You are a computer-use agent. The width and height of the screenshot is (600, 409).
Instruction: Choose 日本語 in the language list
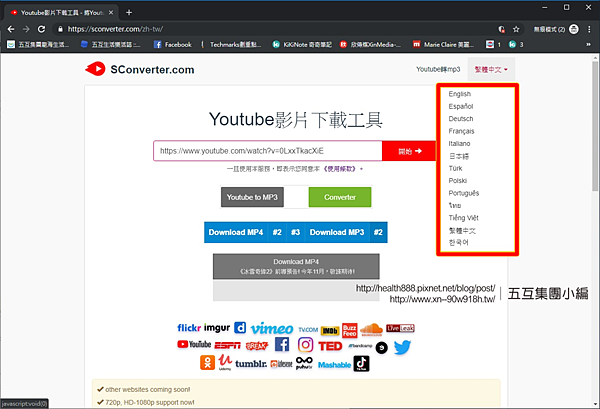(459, 156)
